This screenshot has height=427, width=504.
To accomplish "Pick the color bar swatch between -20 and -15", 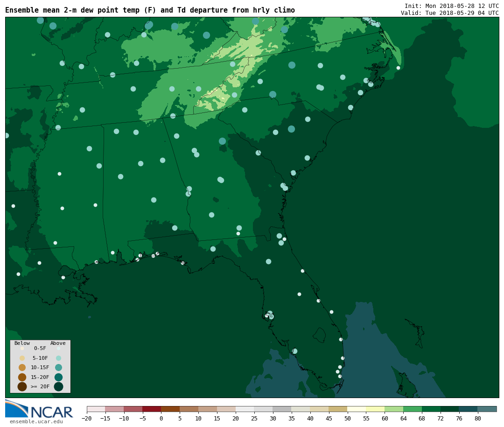I will coord(96,409).
